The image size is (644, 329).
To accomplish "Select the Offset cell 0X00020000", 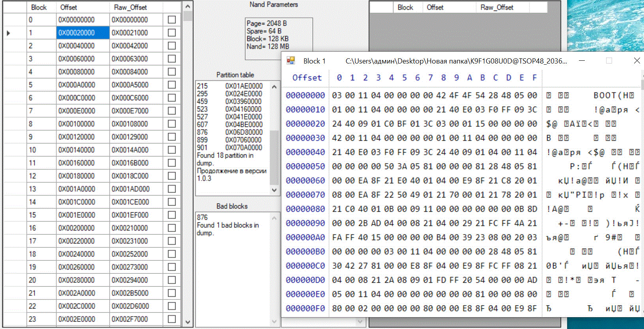I will coord(82,33).
